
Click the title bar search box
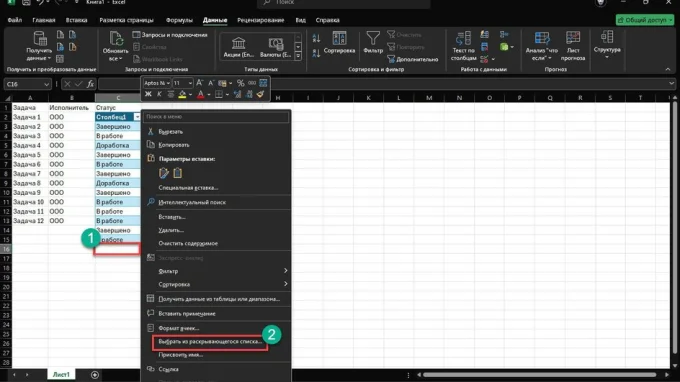pyautogui.click(x=344, y=3)
